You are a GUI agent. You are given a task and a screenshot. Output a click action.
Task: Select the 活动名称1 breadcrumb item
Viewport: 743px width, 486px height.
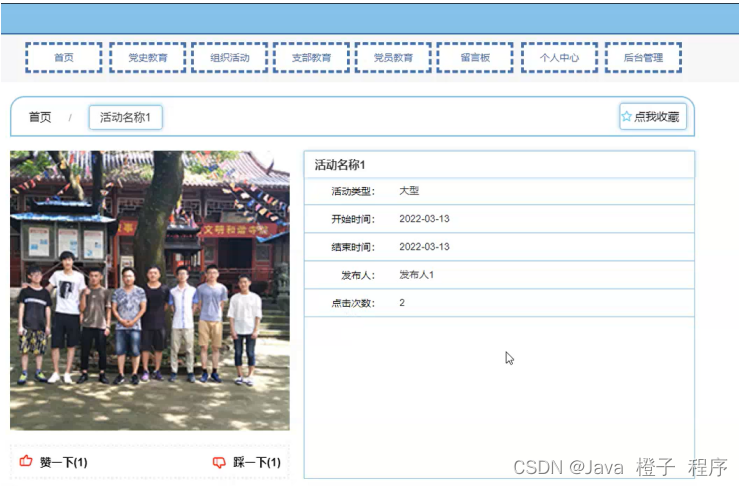tap(126, 117)
